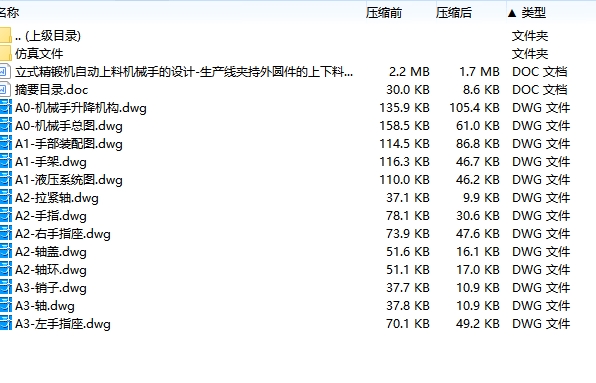Click the DWG icon beside A2-拉紧轴.dwg
596x383 pixels.
coord(6,198)
